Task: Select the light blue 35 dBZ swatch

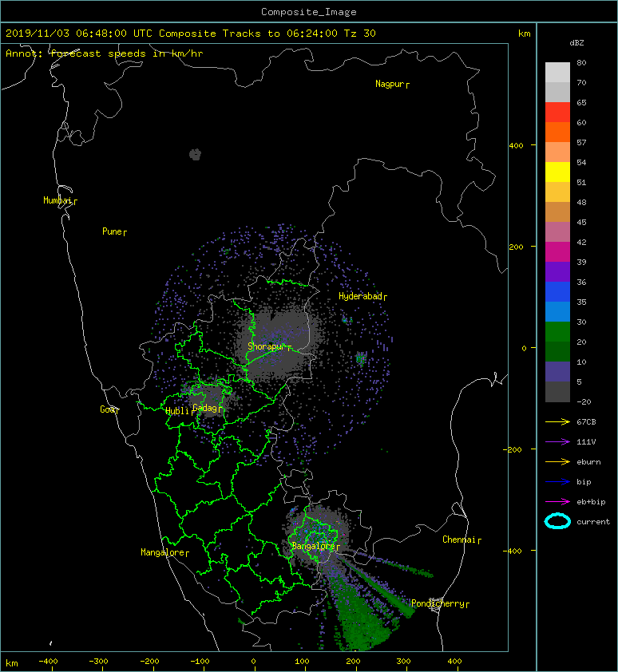Action: [x=557, y=311]
